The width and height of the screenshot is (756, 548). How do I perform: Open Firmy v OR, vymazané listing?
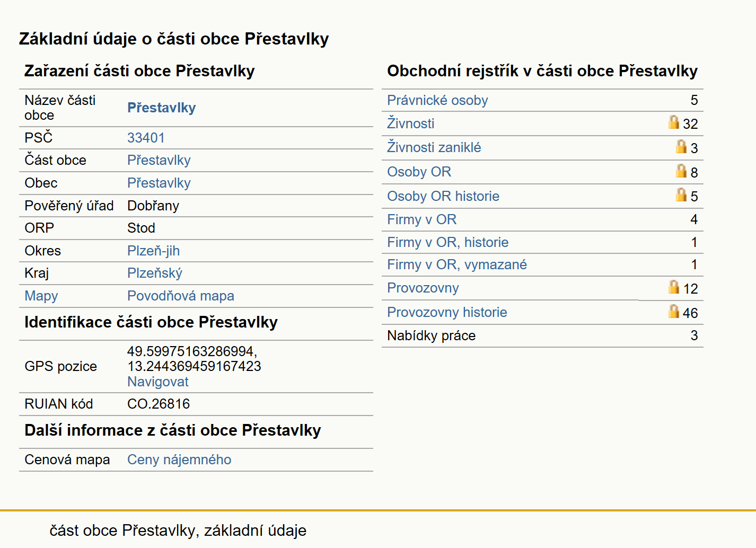pyautogui.click(x=456, y=264)
